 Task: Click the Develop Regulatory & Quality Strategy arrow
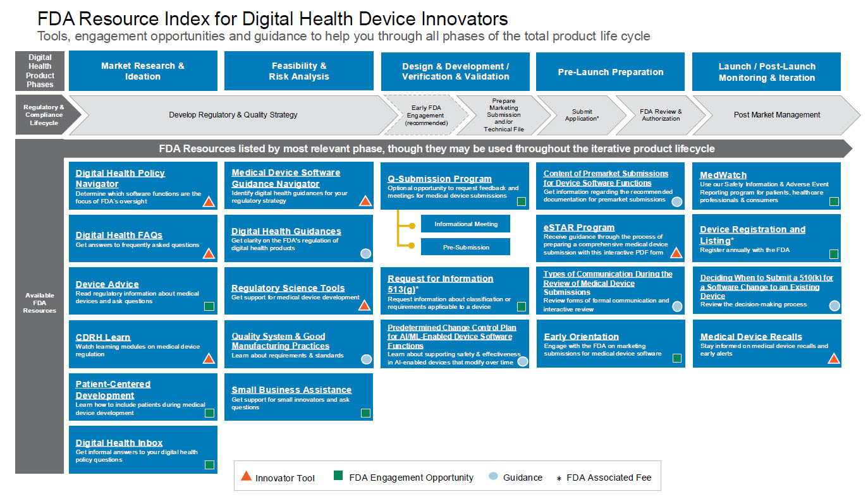pyautogui.click(x=233, y=115)
